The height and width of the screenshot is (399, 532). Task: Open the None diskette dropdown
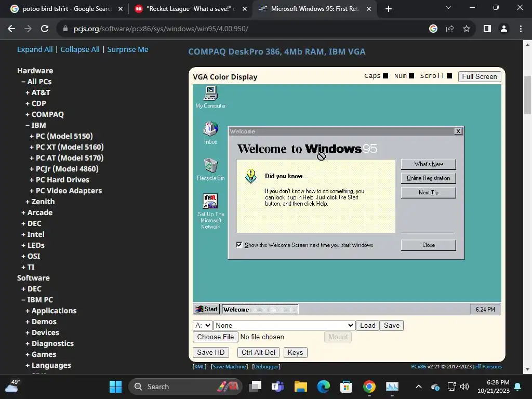pos(284,325)
